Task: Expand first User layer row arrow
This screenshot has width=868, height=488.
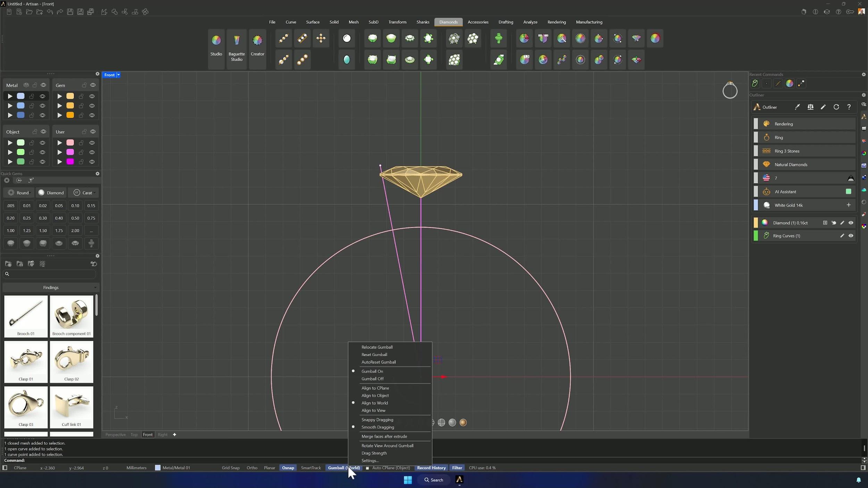Action: tap(60, 143)
